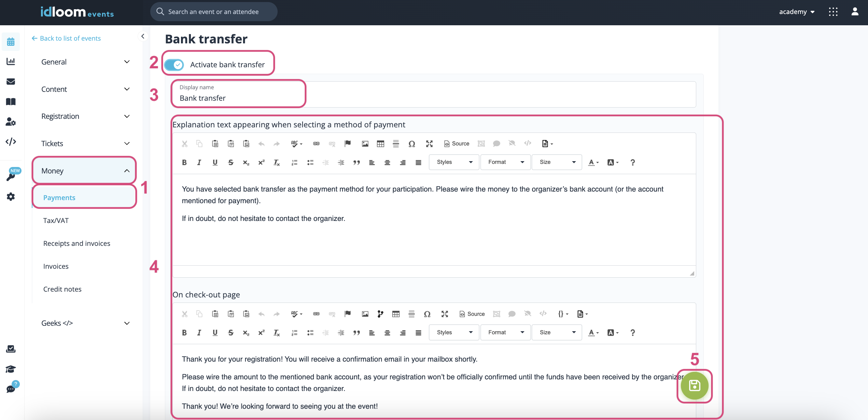The height and width of the screenshot is (420, 868).
Task: Click the Strikethrough formatting icon
Action: point(230,162)
